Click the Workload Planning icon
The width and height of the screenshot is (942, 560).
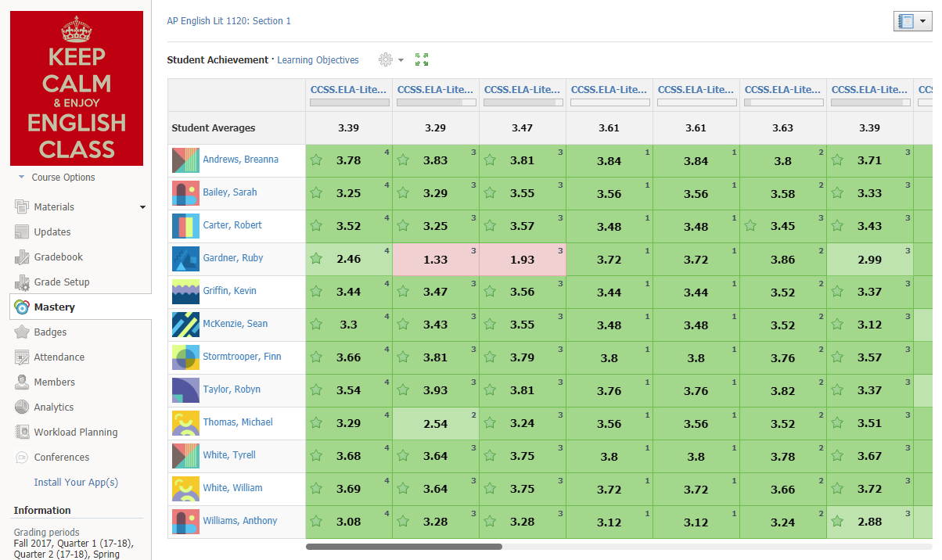click(x=21, y=433)
